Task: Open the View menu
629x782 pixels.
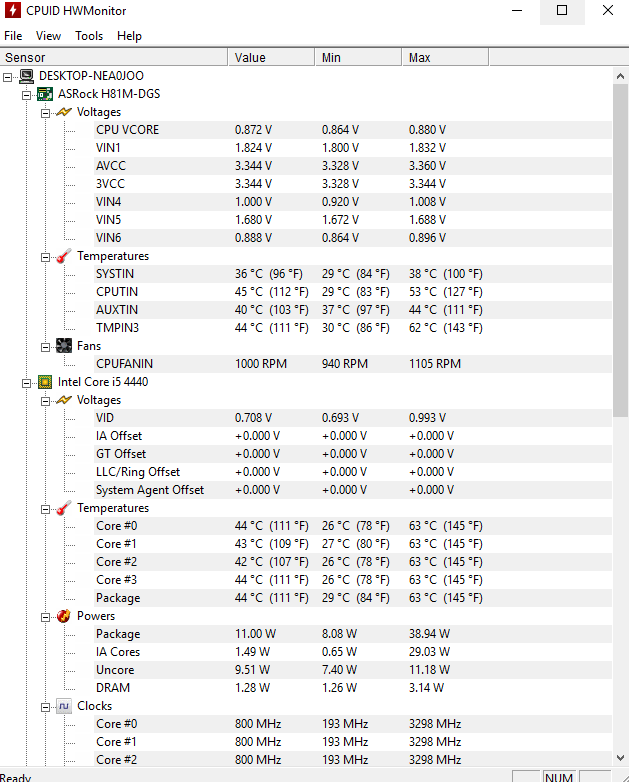Action: pyautogui.click(x=48, y=36)
